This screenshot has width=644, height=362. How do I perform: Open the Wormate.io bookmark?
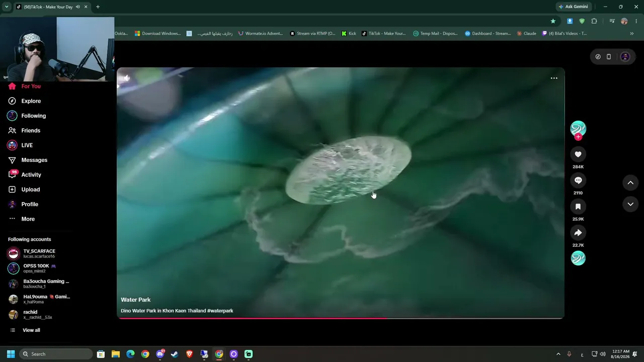pos(261,34)
